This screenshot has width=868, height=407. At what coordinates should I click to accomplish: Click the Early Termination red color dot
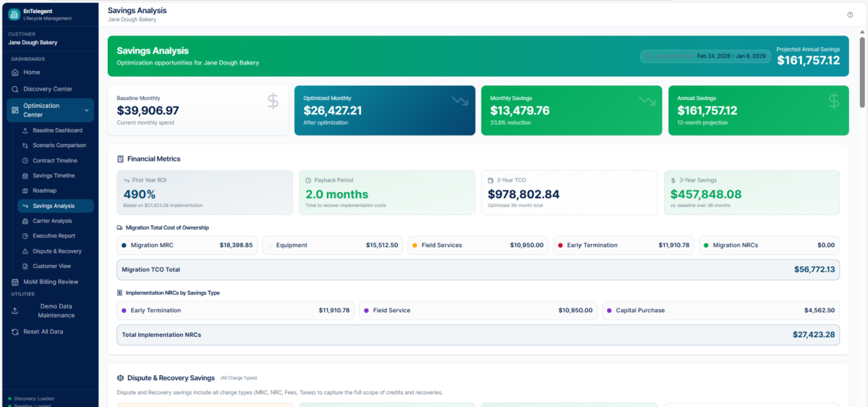pos(561,246)
